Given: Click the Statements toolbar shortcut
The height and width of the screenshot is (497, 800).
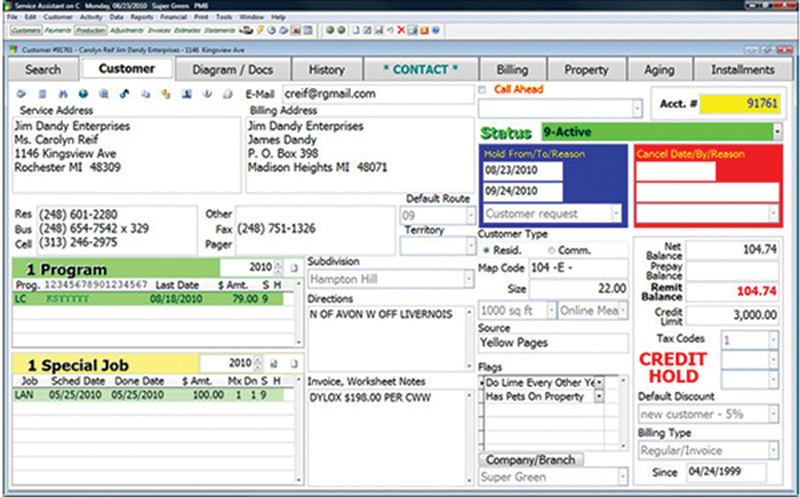Looking at the screenshot, I should (x=219, y=31).
